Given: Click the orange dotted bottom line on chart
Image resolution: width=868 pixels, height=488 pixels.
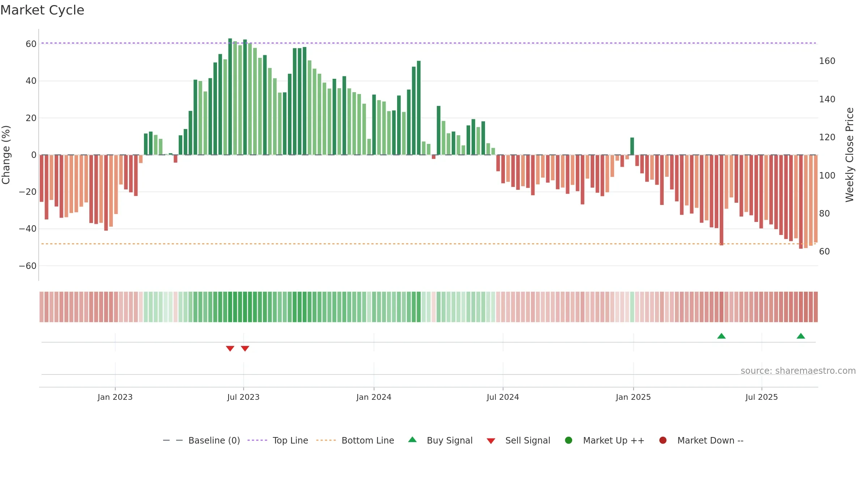Looking at the screenshot, I should point(429,244).
